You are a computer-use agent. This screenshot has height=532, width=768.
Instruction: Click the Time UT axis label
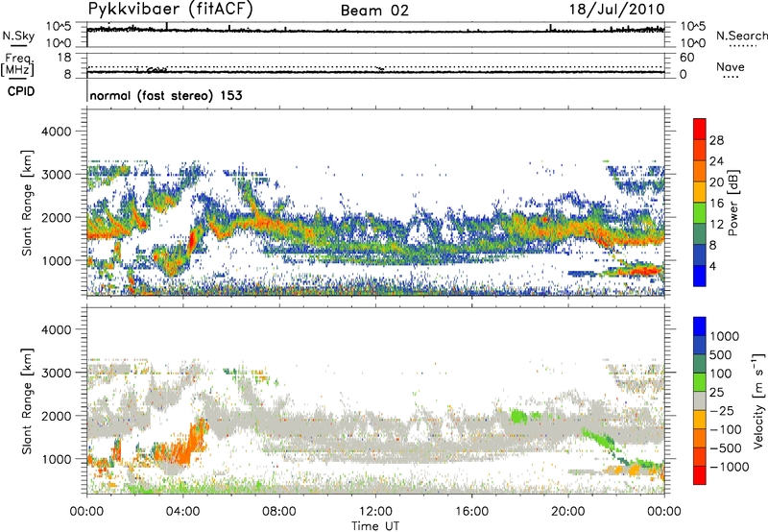pos(375,525)
